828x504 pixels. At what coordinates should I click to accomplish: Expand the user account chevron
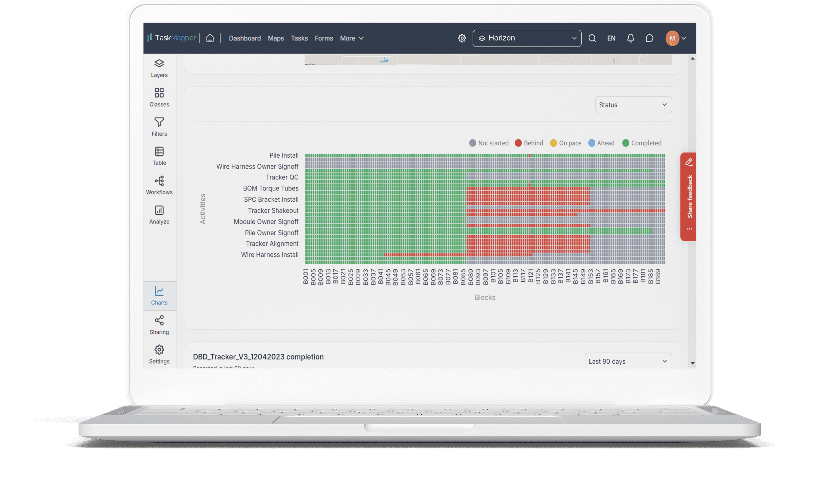point(683,38)
